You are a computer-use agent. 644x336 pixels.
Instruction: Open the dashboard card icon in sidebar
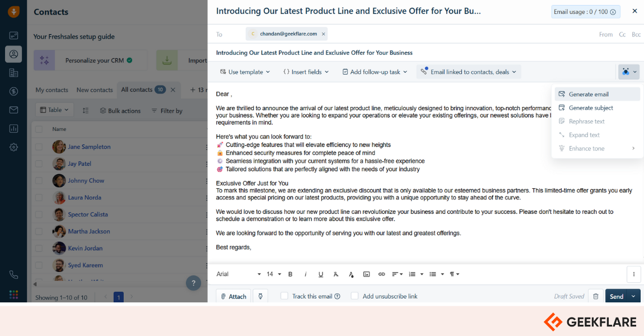click(13, 35)
